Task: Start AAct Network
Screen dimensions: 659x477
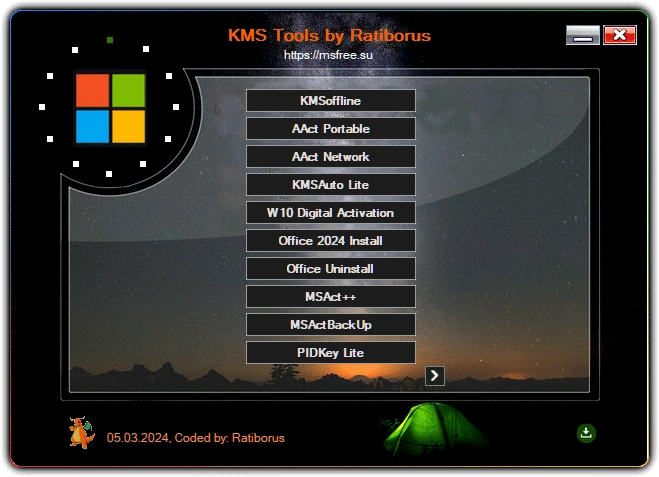Action: click(x=331, y=157)
